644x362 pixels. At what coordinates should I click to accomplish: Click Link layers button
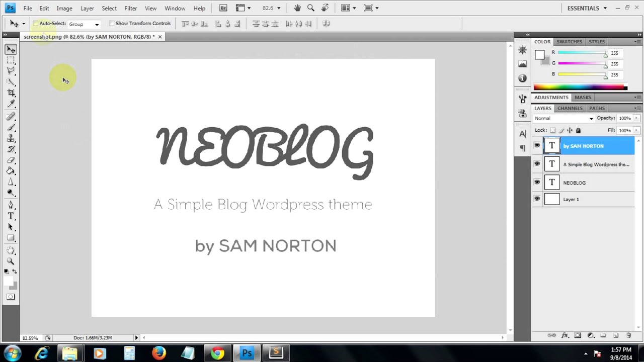(x=552, y=335)
